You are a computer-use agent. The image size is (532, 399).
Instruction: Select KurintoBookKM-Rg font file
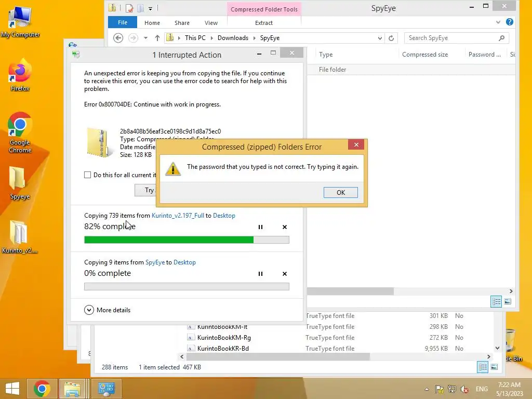pos(224,338)
